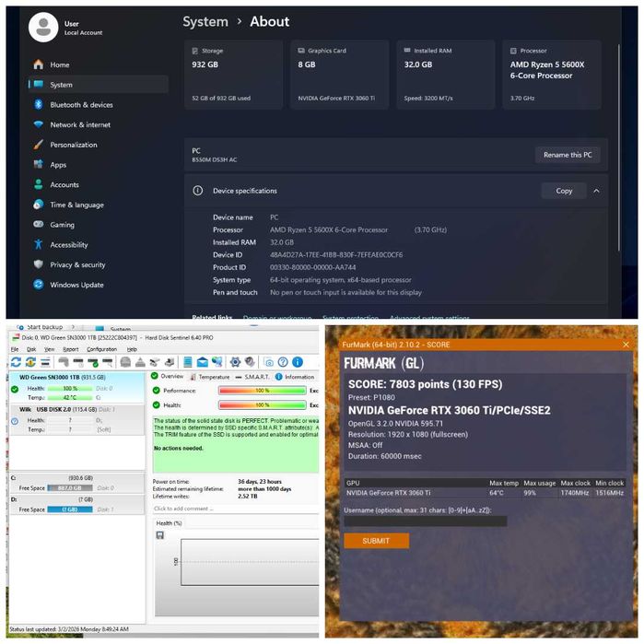Screen dimensions: 644x644
Task: Collapse the Device specifications section chevron
Action: pyautogui.click(x=596, y=191)
